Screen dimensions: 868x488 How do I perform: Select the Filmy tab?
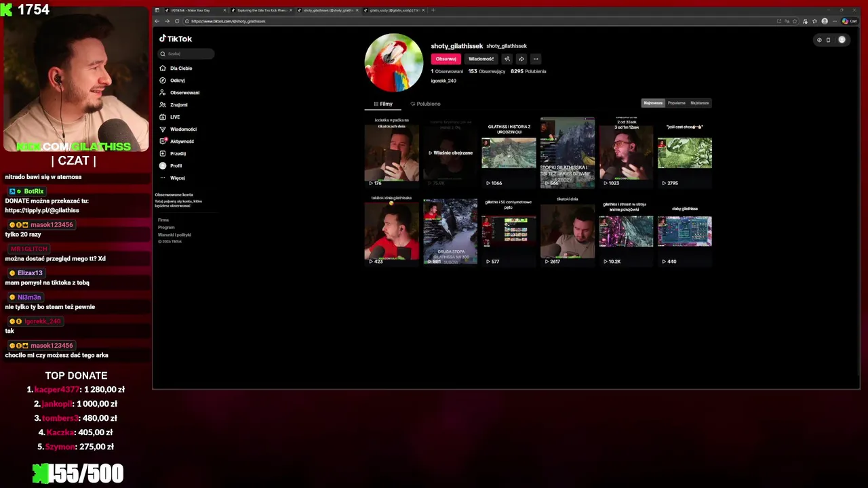pos(383,104)
